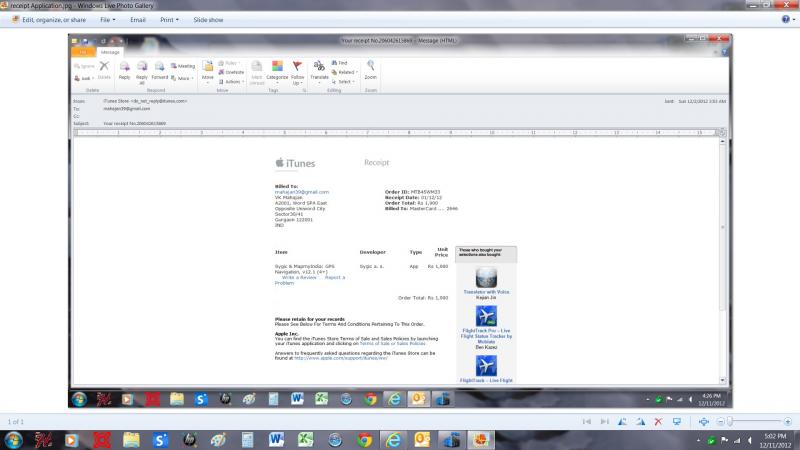Select orange File tab in pictured Outlook
Screen dimensions: 800x450
tap(83, 52)
